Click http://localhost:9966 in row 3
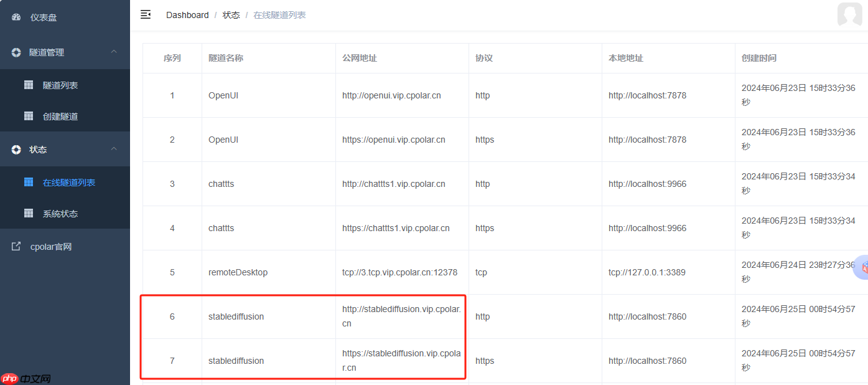 click(x=648, y=184)
